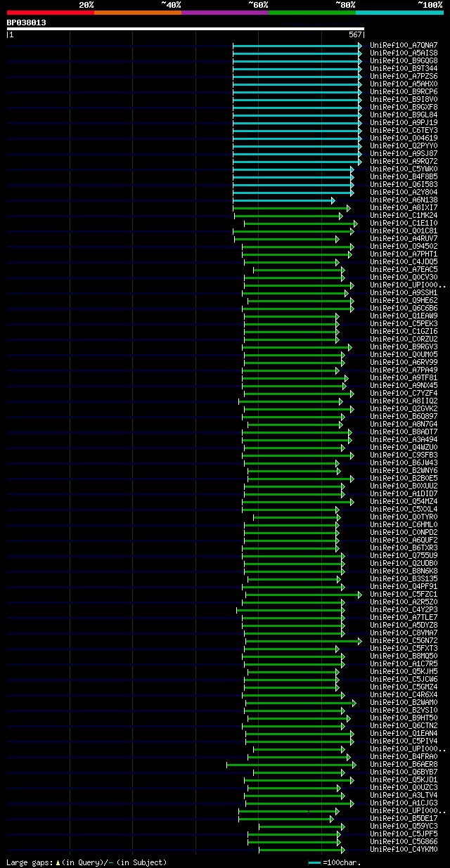The width and height of the screenshot is (450, 868).
Task: Click the arrowhead ending UniRef100_B2WAM0 bar
Action: (354, 702)
